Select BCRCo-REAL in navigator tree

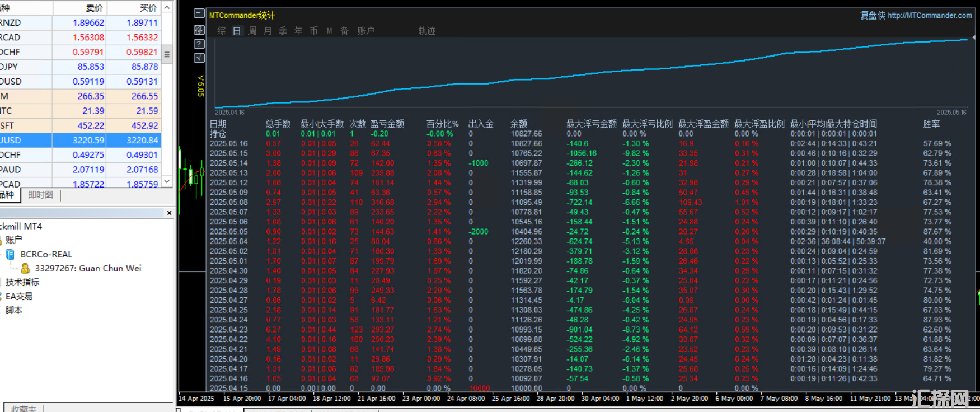click(46, 254)
